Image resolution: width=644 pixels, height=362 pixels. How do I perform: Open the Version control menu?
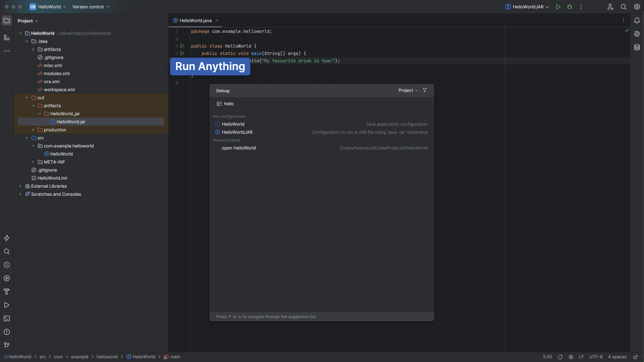pos(88,7)
